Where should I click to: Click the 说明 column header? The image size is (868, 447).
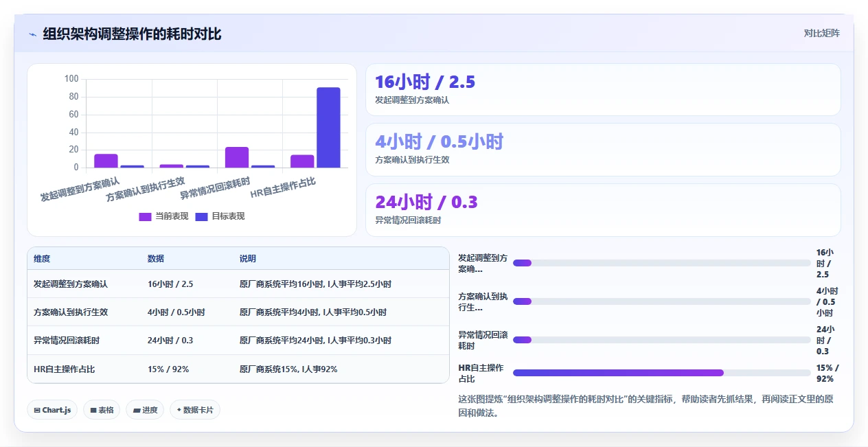point(248,259)
